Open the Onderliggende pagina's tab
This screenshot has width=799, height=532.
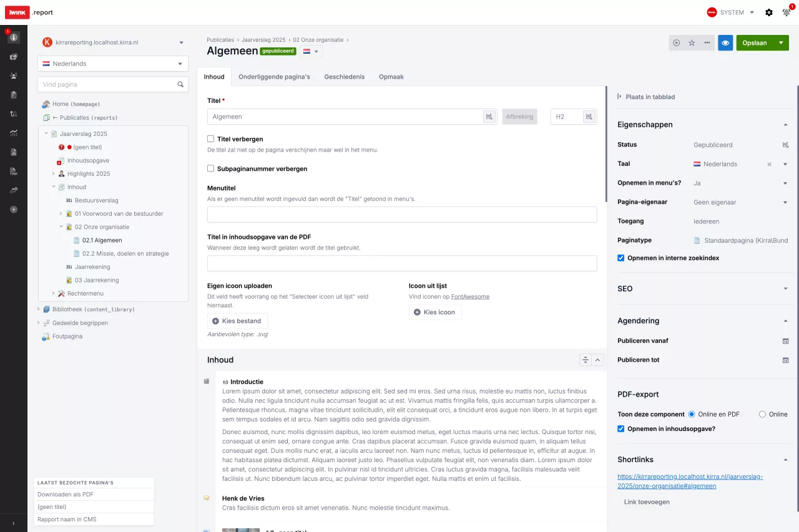[274, 77]
